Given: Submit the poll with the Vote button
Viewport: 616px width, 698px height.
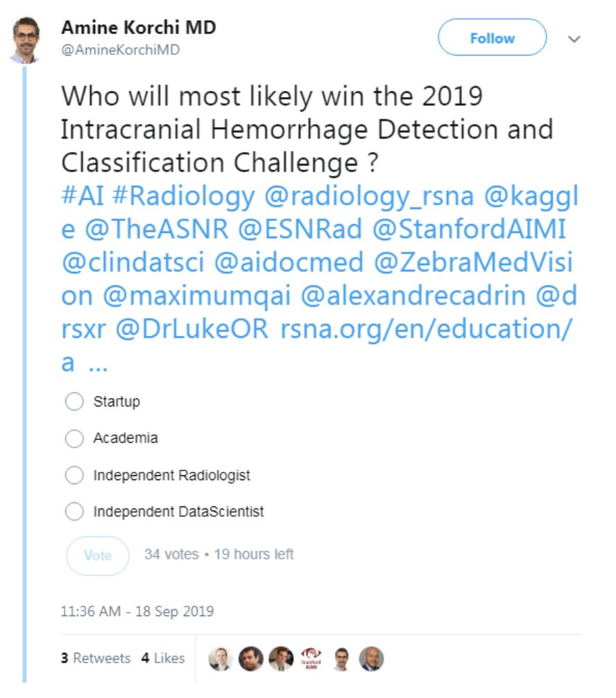Looking at the screenshot, I should [x=97, y=556].
